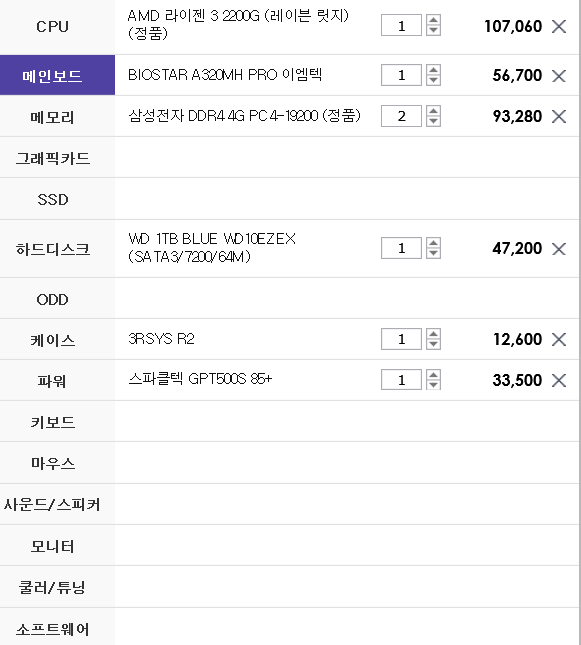Click the CPU quantity input box
This screenshot has width=581, height=645.
tap(401, 26)
